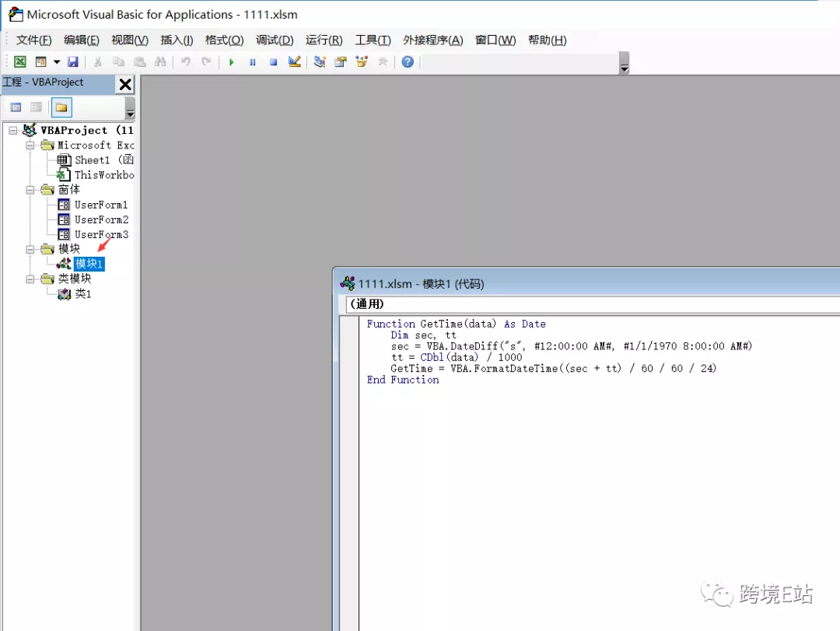Select ThisWorkbook in the project tree
840x631 pixels.
[x=96, y=175]
